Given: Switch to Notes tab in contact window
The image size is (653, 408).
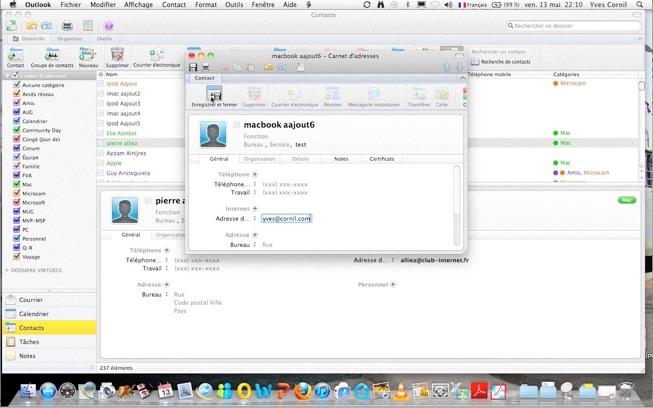Looking at the screenshot, I should coord(341,159).
